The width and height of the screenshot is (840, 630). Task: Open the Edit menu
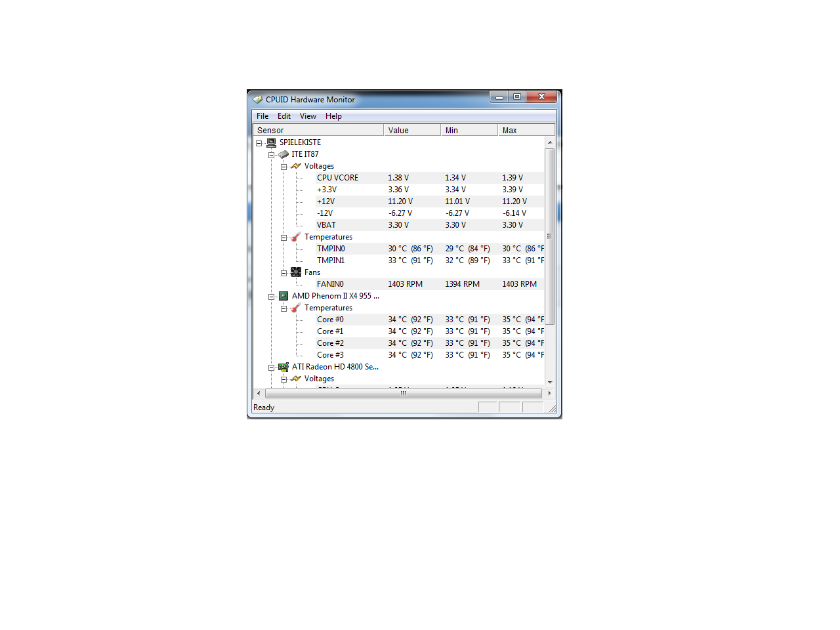[284, 116]
